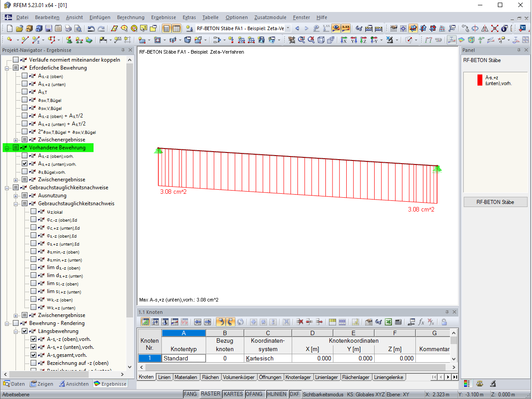View in Z direction

364,40
